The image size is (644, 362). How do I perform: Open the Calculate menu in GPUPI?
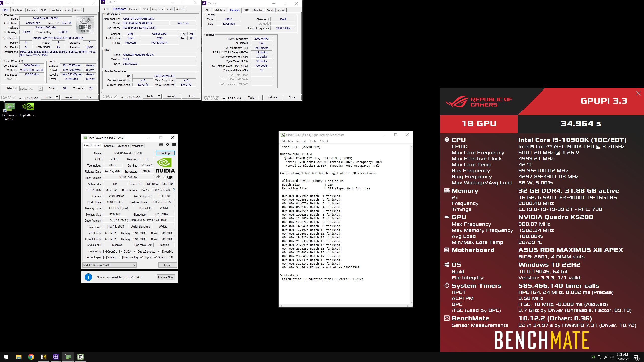point(287,141)
